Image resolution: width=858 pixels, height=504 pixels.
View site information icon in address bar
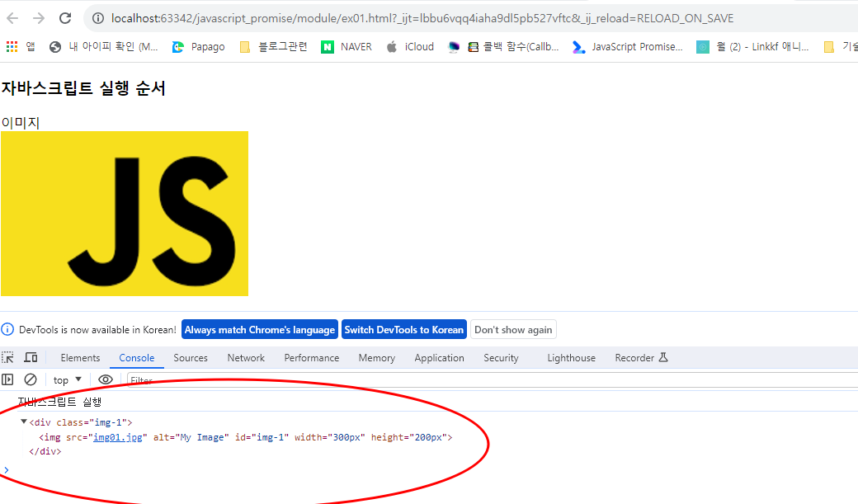pos(98,19)
